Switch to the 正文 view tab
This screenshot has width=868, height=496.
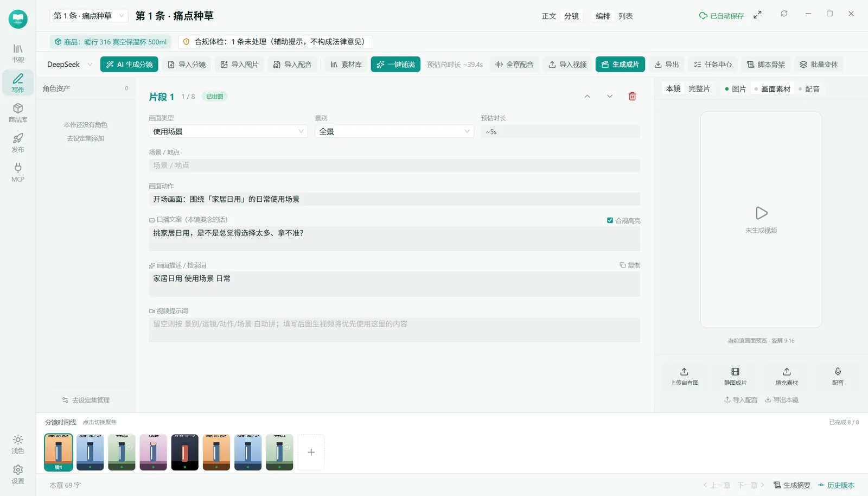point(548,16)
